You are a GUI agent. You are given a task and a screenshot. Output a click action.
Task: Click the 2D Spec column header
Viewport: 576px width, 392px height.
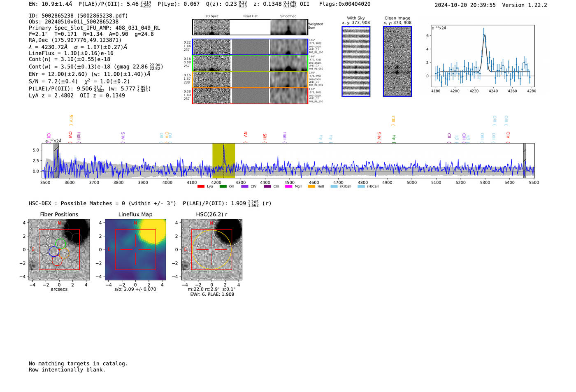click(x=212, y=16)
